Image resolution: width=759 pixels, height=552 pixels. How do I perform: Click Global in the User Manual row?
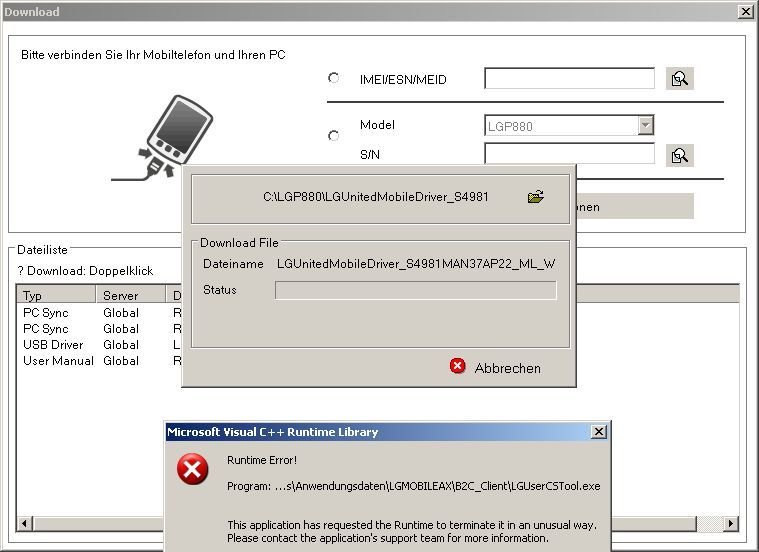[121, 361]
